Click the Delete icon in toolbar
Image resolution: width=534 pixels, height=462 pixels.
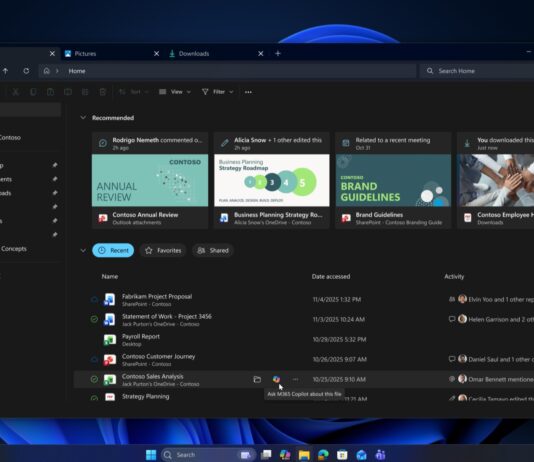[103, 92]
